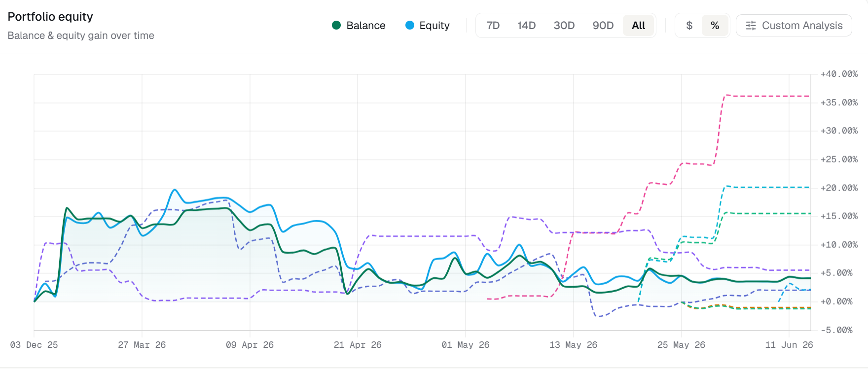Click the 'Balance & equity gain over time' subtitle
868x369 pixels.
(81, 35)
